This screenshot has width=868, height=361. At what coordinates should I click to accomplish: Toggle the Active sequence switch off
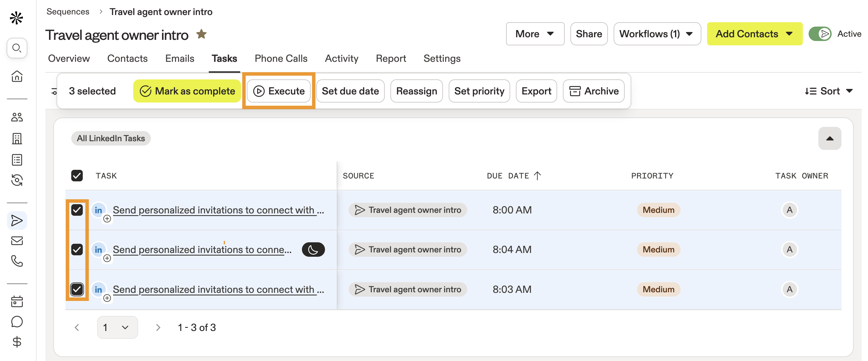click(820, 34)
